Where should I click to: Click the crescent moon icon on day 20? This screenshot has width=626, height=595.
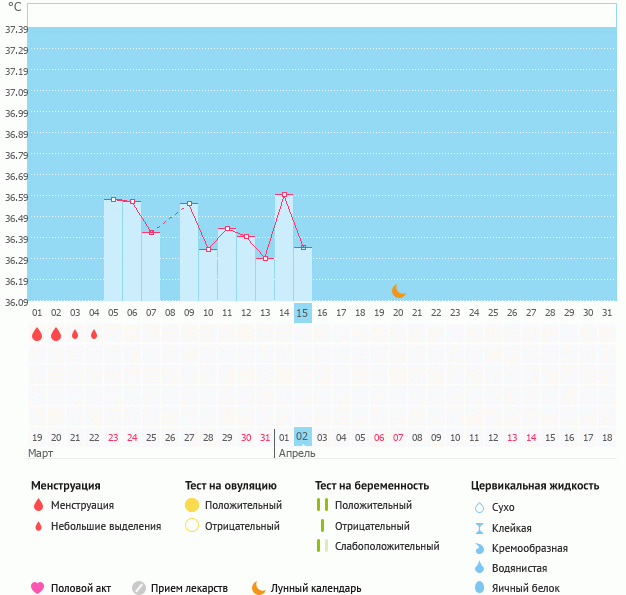(x=398, y=290)
